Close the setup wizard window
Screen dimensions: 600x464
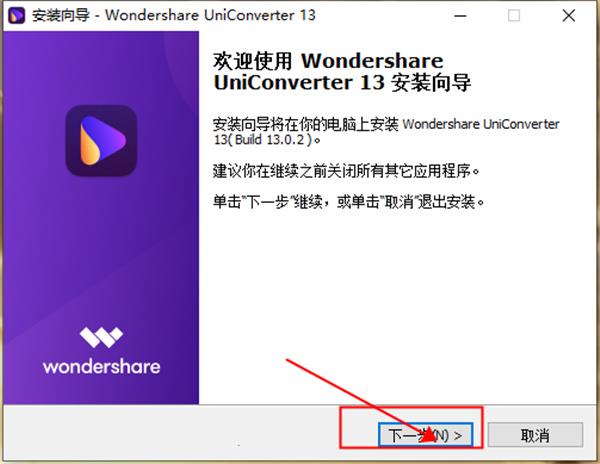pyautogui.click(x=569, y=16)
